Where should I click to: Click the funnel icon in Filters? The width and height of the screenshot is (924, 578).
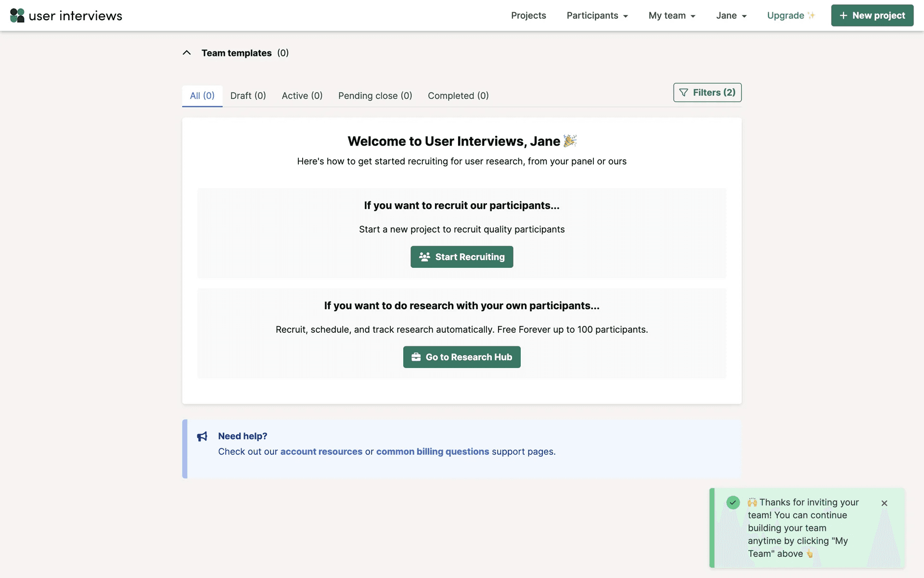pyautogui.click(x=683, y=92)
